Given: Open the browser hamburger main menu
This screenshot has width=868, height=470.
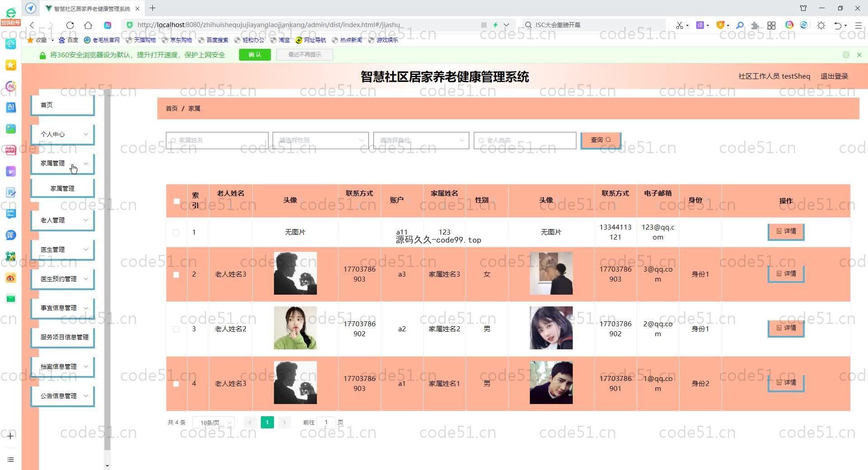Looking at the screenshot, I should (x=858, y=25).
